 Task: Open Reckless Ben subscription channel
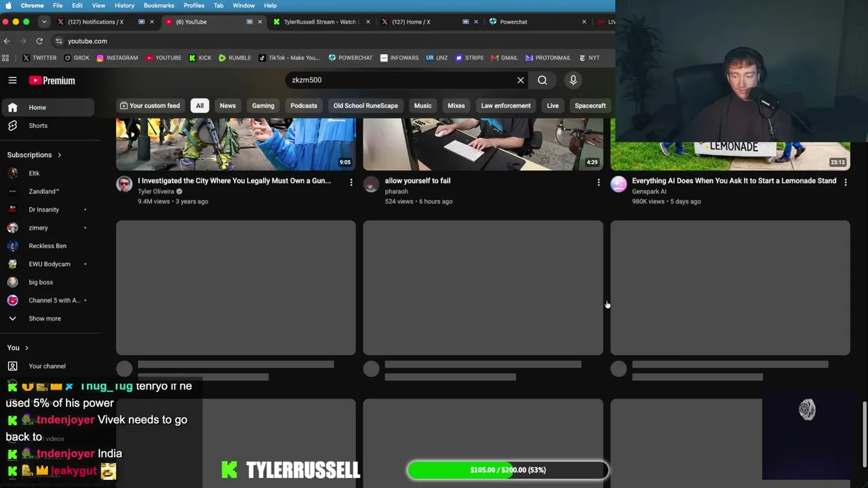click(47, 245)
